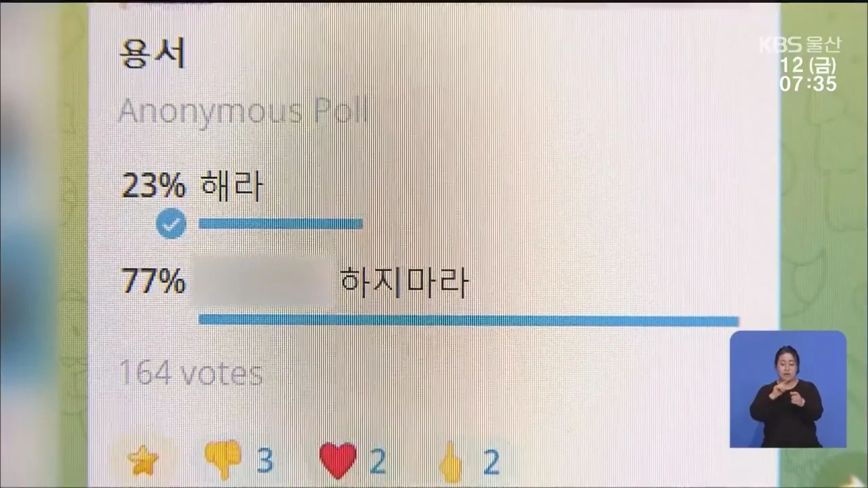Click the 77% blue result bar

[469, 320]
